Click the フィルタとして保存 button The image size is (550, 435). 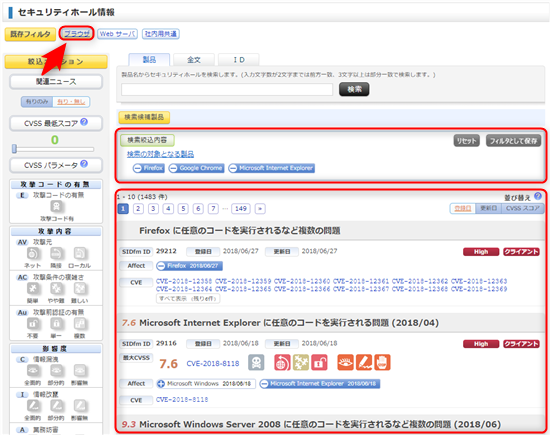click(x=513, y=141)
